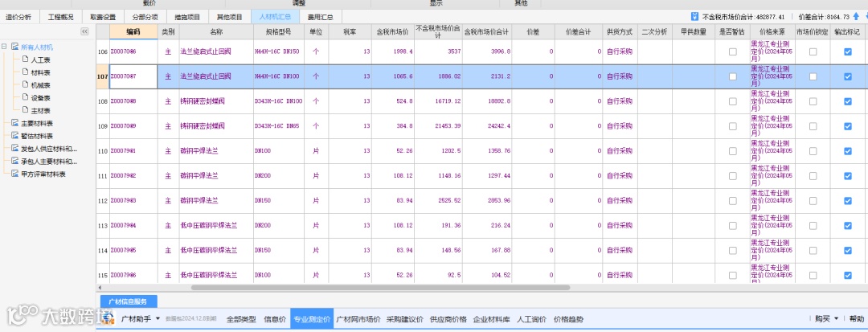Collapse the left panel with the double-chevron button
The height and width of the screenshot is (332, 868).
(x=84, y=31)
